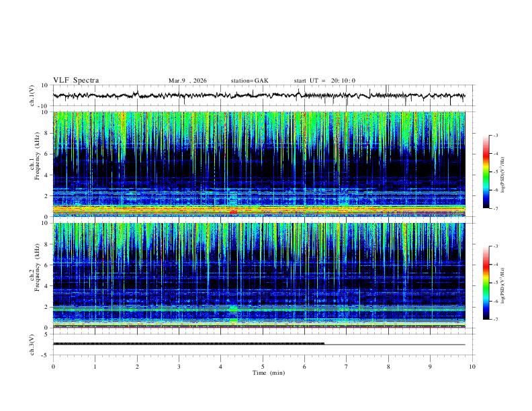This screenshot has width=532, height=411.
Task: Click the ch.3(V) thick black bar
Action: tap(189, 344)
